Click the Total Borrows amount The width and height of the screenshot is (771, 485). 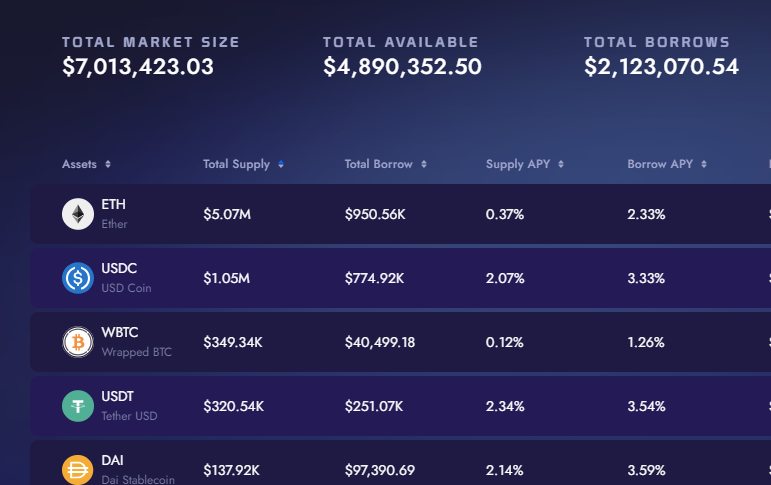coord(661,66)
